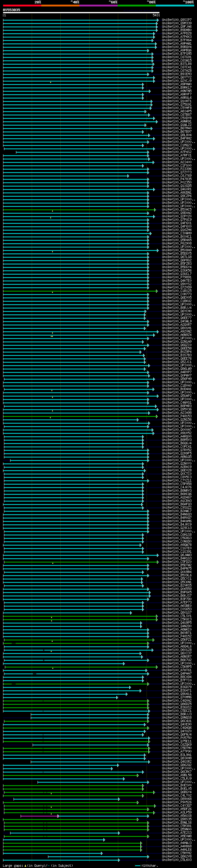Click the purple ~60% identity legend segment

click(x=99, y=6)
